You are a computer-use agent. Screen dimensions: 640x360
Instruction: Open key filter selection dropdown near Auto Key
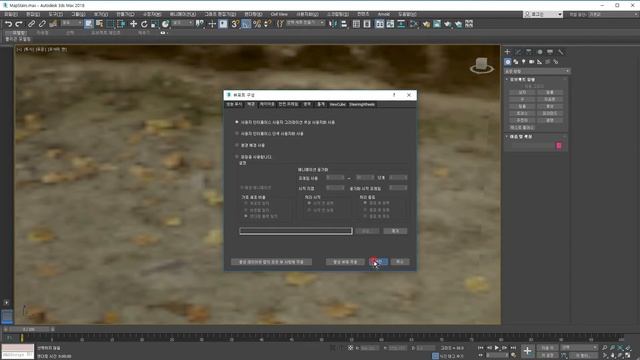coord(579,348)
